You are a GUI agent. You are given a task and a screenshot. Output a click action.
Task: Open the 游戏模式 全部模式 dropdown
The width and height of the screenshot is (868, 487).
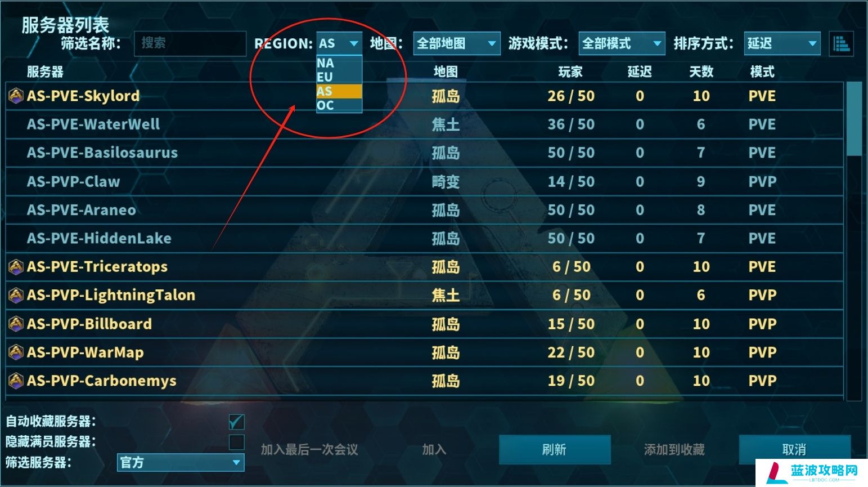click(x=622, y=43)
